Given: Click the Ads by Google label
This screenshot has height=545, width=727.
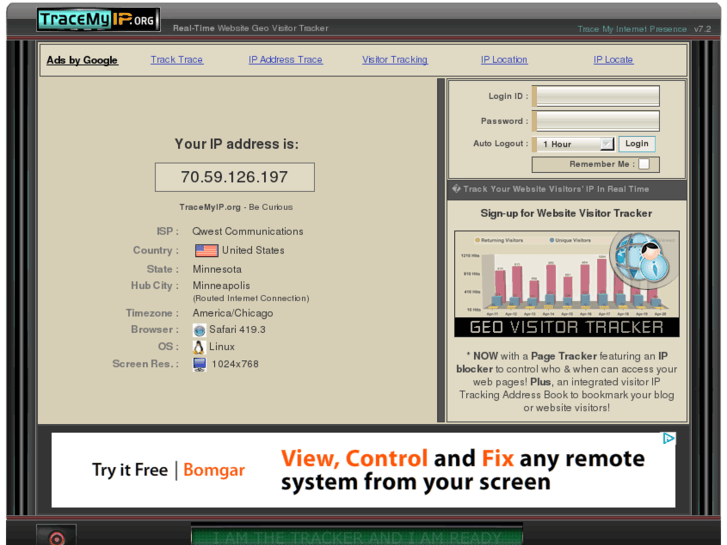Looking at the screenshot, I should point(82,60).
